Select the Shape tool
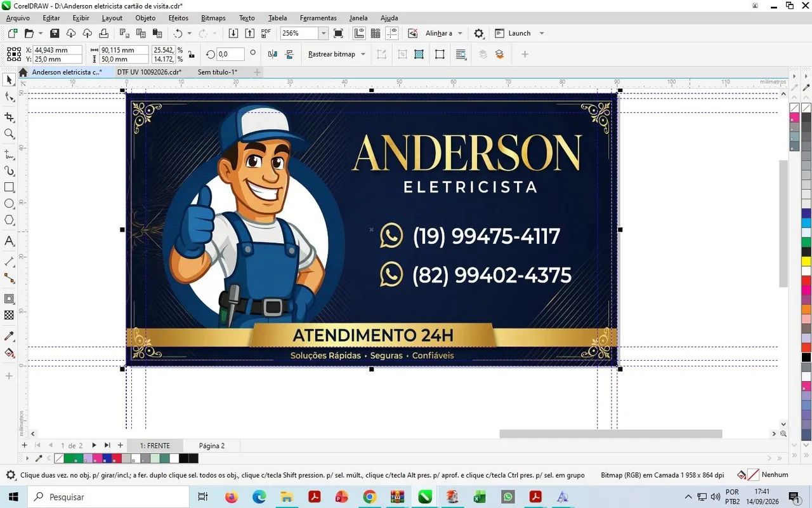The image size is (812, 508). coord(9,97)
